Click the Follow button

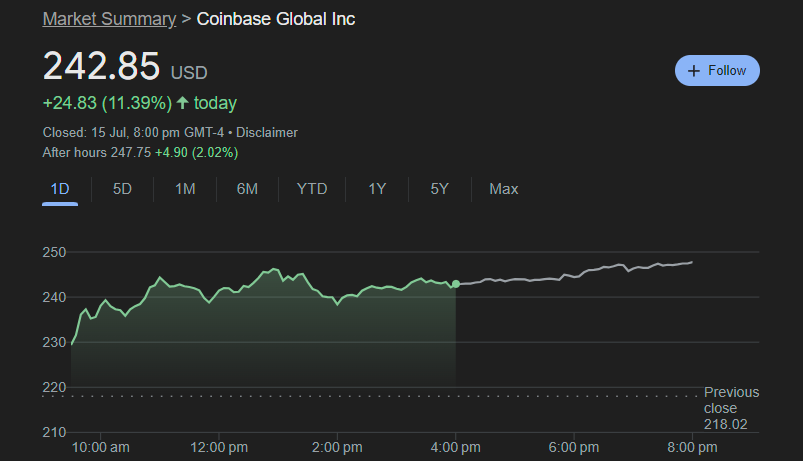coord(717,71)
